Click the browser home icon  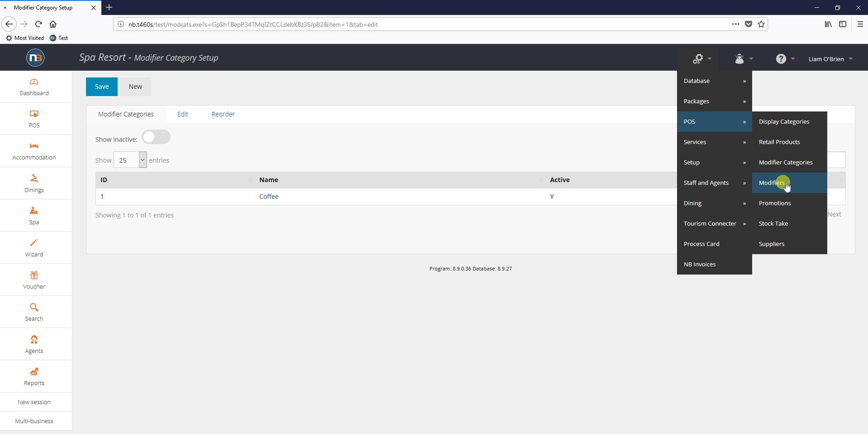point(53,24)
